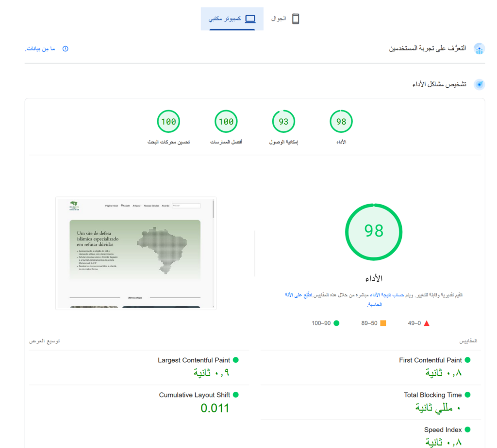The image size is (497, 448).
Task: Open the site screenshot thumbnail
Action: pyautogui.click(x=136, y=253)
